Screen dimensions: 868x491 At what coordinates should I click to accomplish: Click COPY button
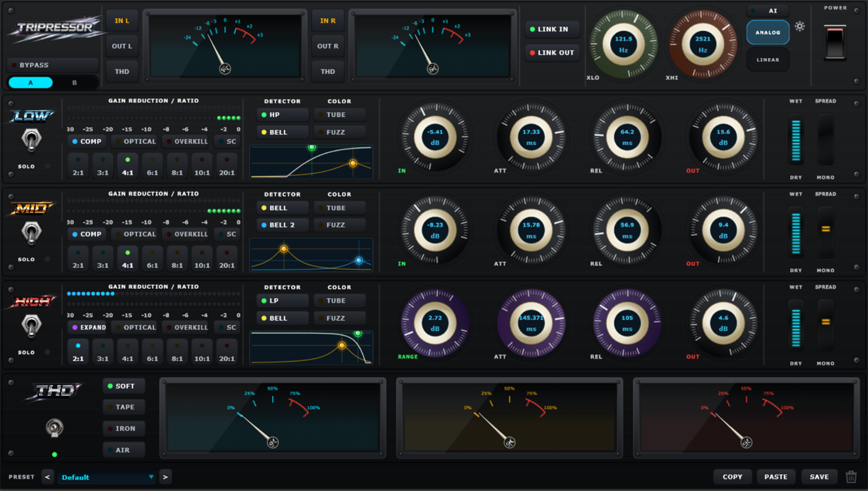[733, 477]
